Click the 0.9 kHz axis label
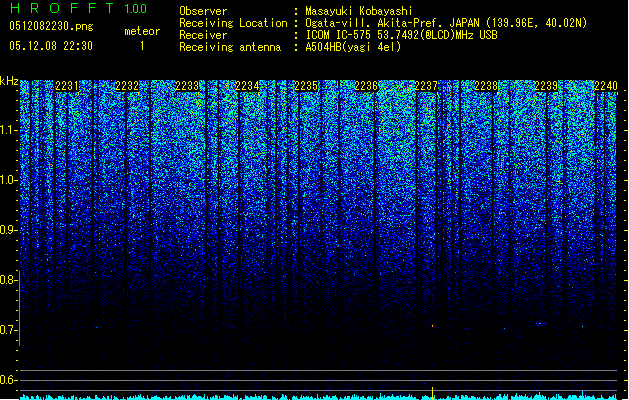 click(x=8, y=230)
